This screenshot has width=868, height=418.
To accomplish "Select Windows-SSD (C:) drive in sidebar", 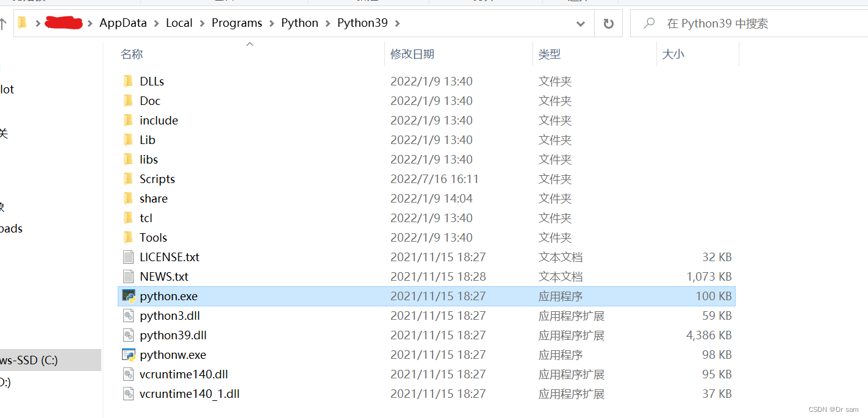I will (x=51, y=360).
